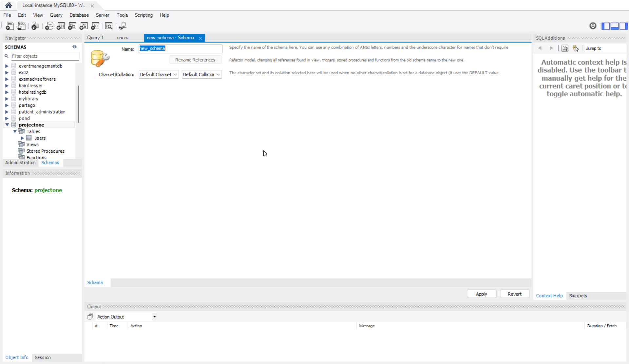Expand the hairdresser schema
The image size is (629, 364).
(x=7, y=86)
